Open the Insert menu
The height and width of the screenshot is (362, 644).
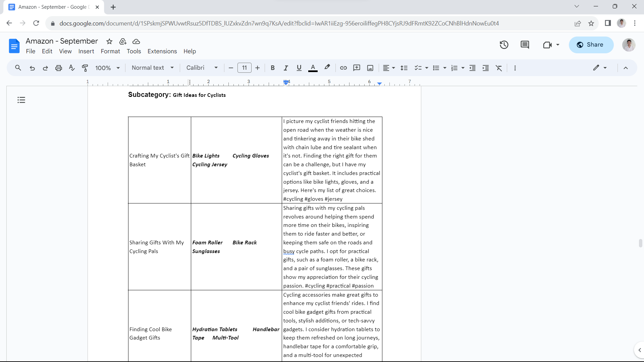click(x=86, y=51)
